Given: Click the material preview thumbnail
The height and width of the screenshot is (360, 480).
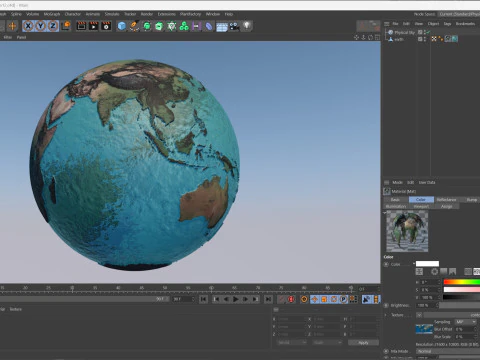Looking at the screenshot, I should point(407,231).
